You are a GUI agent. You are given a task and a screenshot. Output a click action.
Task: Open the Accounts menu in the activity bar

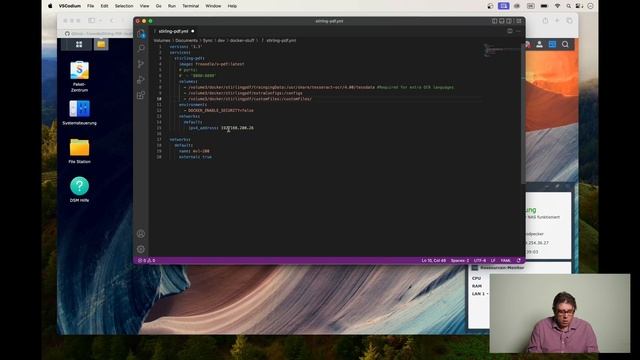pyautogui.click(x=141, y=234)
